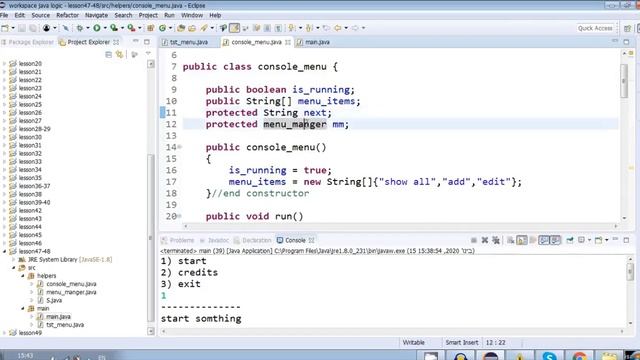Image resolution: width=640 pixels, height=360 pixels.
Task: Click the Skype icon in the Windows taskbar
Action: (x=549, y=356)
